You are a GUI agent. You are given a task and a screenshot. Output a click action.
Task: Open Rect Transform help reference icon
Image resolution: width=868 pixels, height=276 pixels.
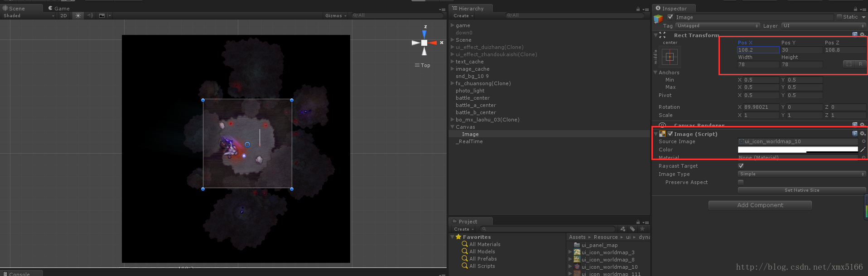click(x=855, y=34)
